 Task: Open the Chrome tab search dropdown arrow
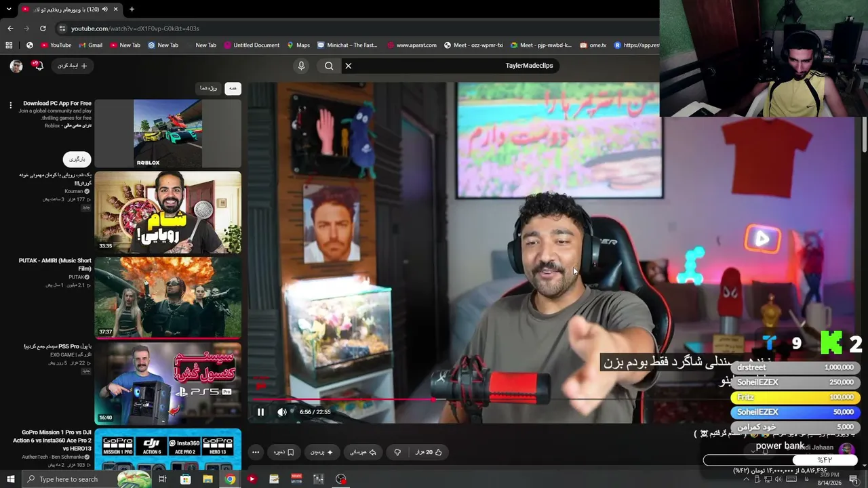(x=9, y=9)
